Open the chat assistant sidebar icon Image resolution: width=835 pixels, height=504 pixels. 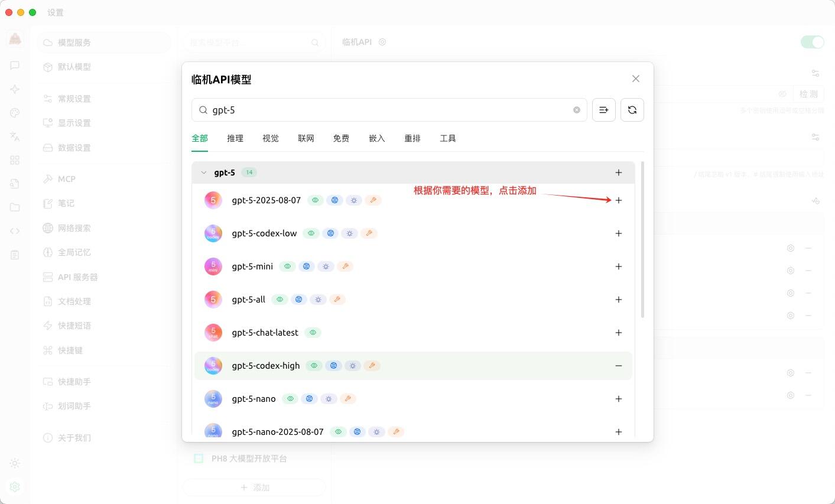pyautogui.click(x=15, y=66)
